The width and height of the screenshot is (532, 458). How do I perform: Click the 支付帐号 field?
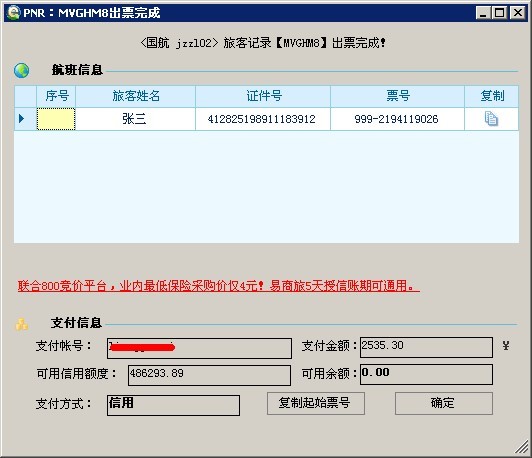[200, 348]
